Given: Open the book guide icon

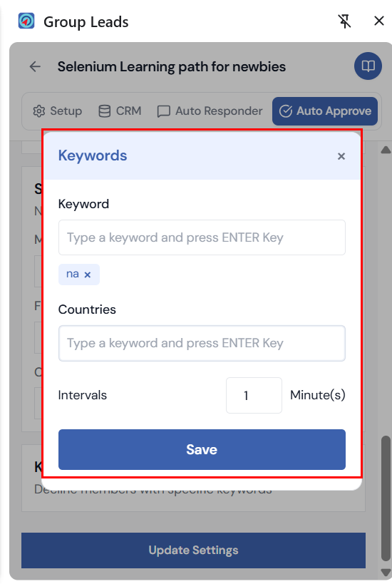Looking at the screenshot, I should [x=368, y=66].
